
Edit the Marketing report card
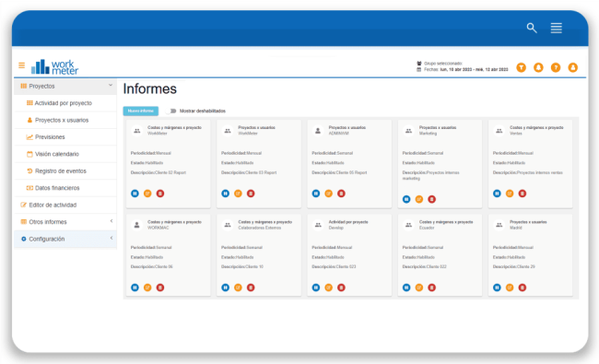point(419,199)
